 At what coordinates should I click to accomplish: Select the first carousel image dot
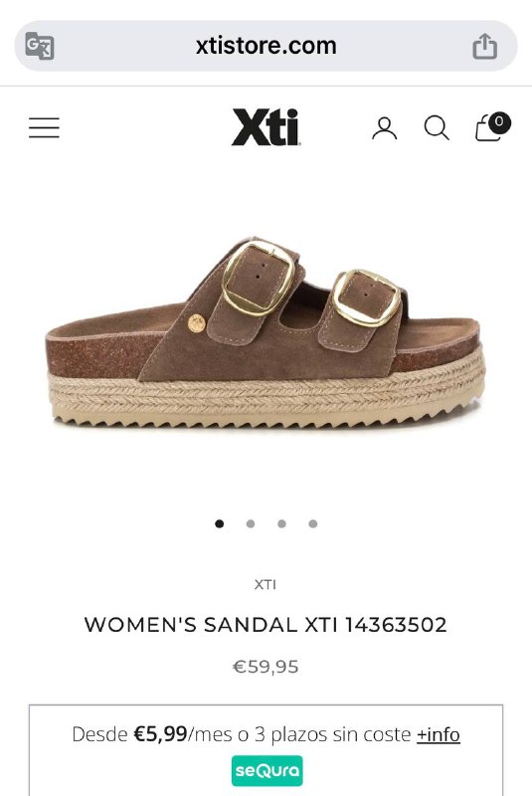tap(219, 524)
